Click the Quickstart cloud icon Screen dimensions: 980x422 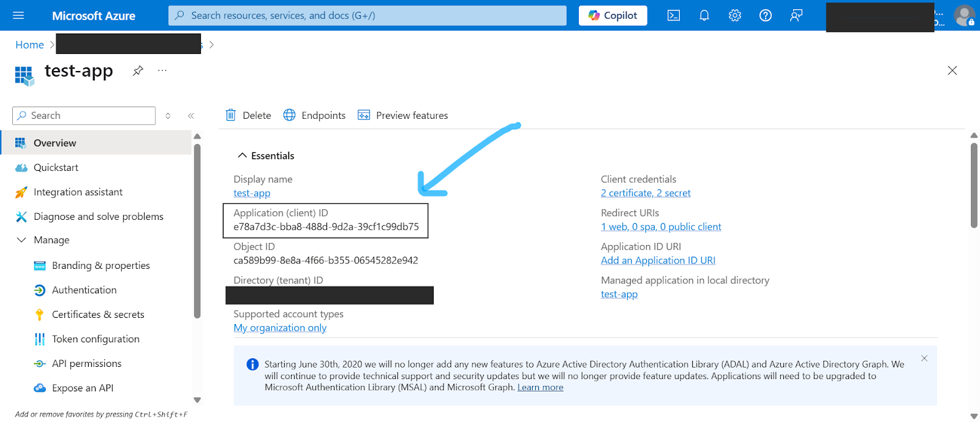pos(21,168)
